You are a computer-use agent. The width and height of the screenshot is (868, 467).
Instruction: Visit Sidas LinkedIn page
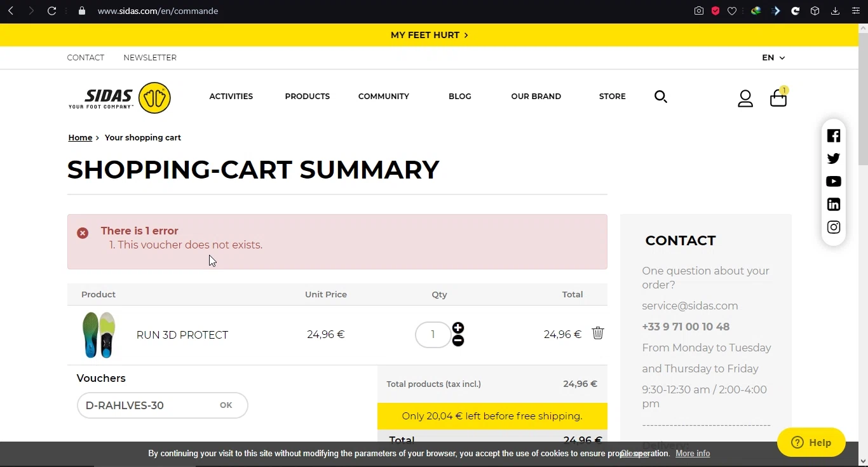(834, 205)
